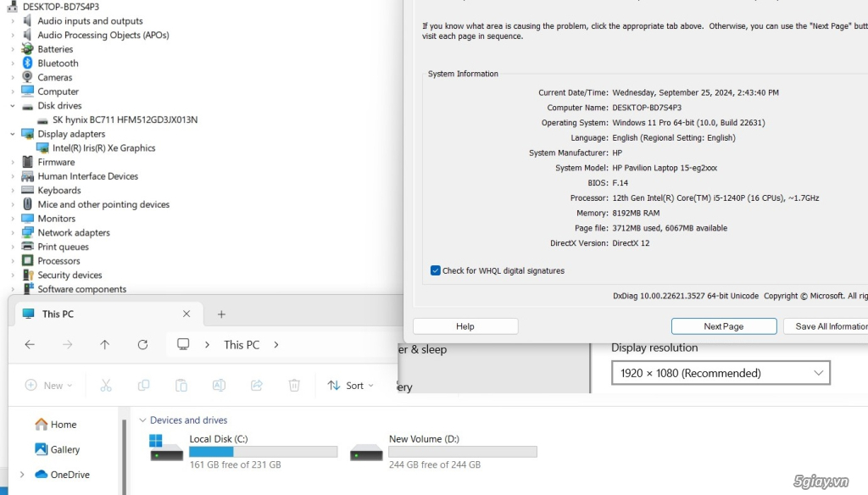Click This PC in the address breadcrumb
This screenshot has height=495, width=868.
point(242,344)
